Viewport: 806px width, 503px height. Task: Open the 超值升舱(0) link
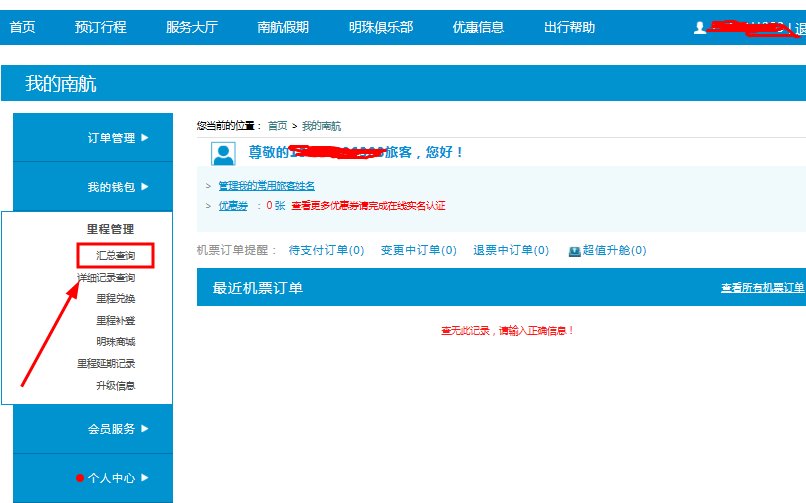pos(614,250)
